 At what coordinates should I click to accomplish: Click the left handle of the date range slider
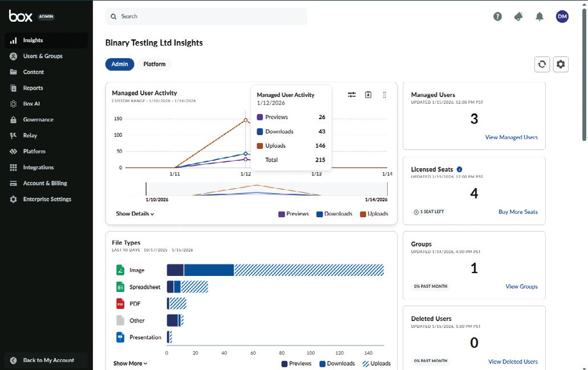coord(146,189)
